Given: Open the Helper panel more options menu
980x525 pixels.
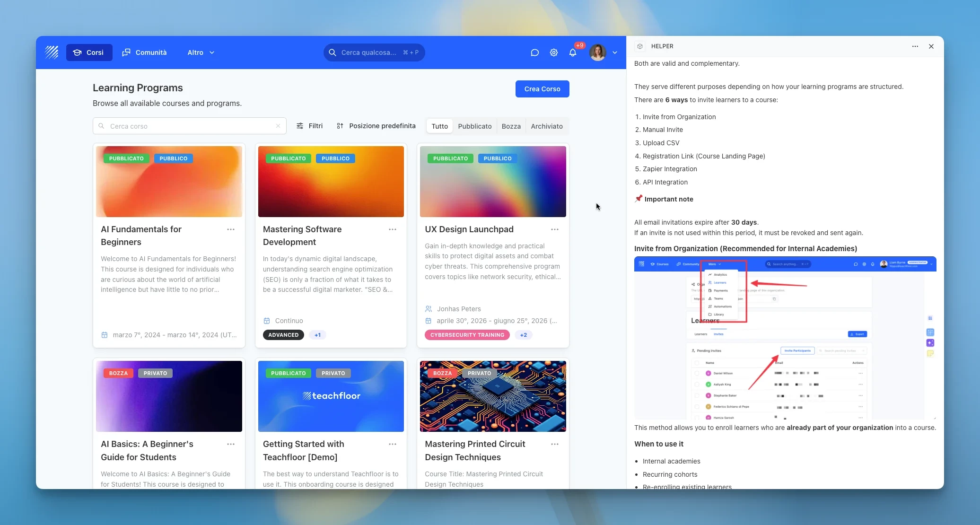Looking at the screenshot, I should click(915, 46).
